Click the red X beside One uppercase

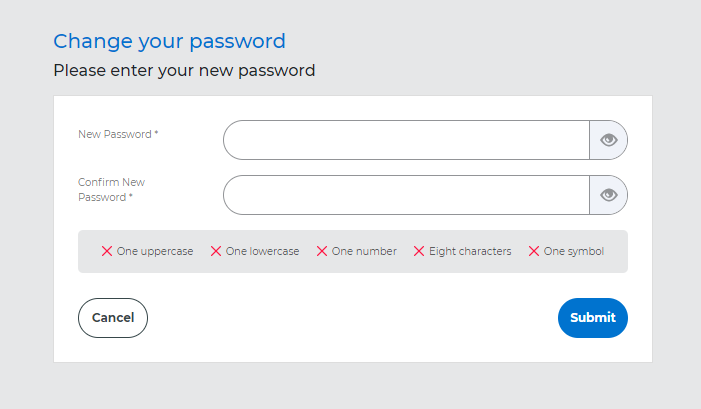(107, 251)
